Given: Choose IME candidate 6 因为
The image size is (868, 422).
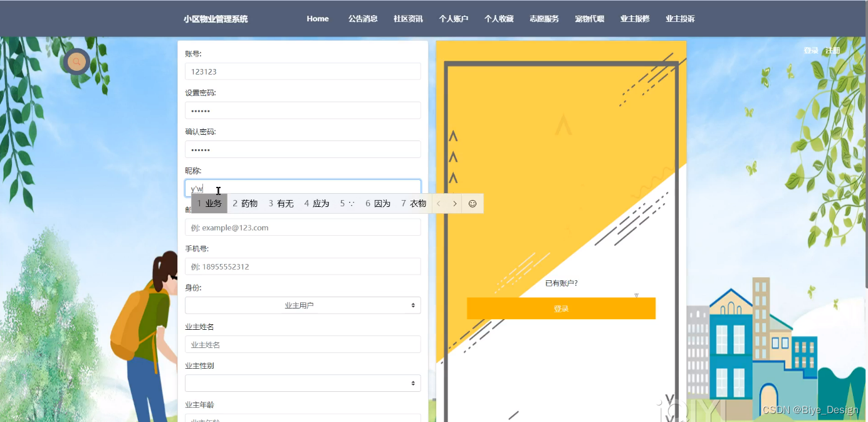Looking at the screenshot, I should click(378, 204).
